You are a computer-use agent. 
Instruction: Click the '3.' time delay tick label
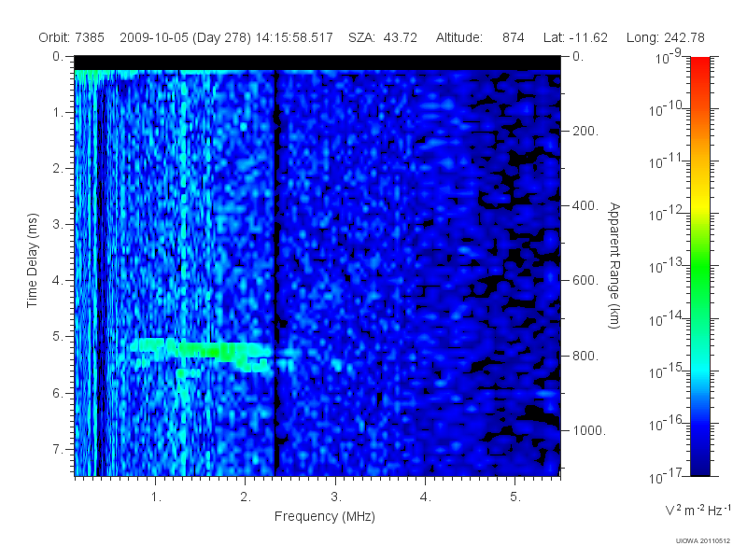pos(58,224)
